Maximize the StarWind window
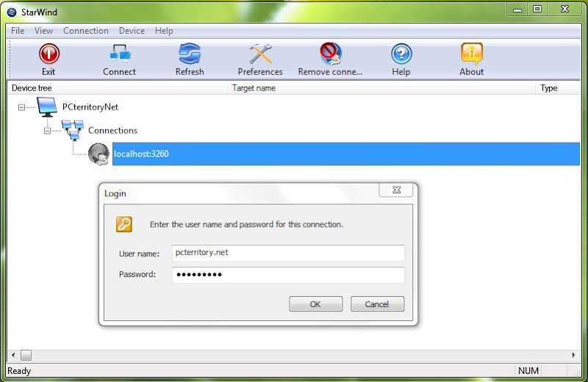This screenshot has height=382, width=588. click(x=537, y=10)
